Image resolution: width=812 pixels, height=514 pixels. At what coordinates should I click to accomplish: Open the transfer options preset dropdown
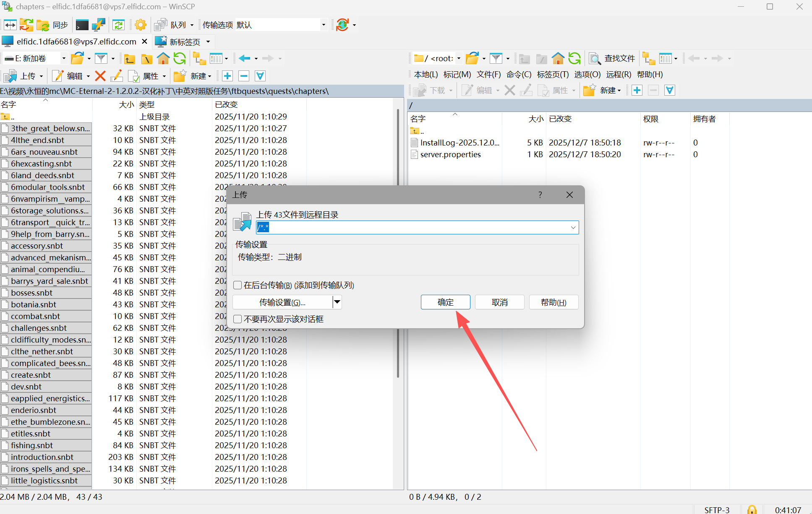[x=323, y=25]
